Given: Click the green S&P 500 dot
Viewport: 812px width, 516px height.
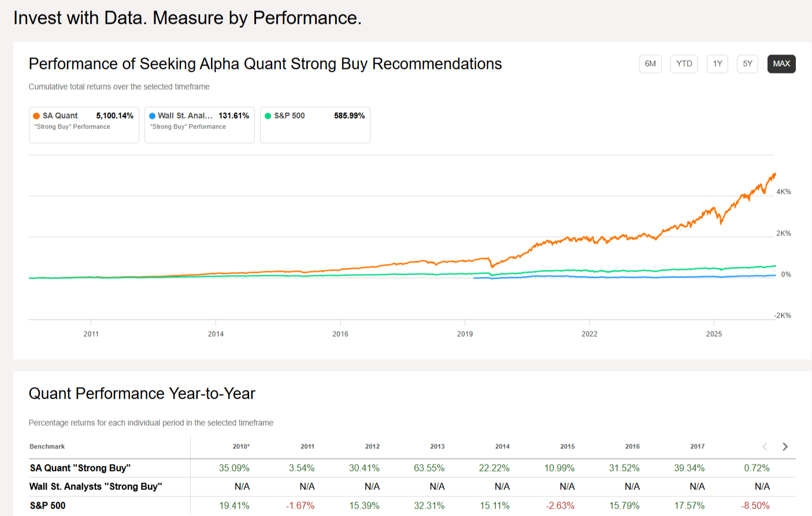Looking at the screenshot, I should (268, 116).
